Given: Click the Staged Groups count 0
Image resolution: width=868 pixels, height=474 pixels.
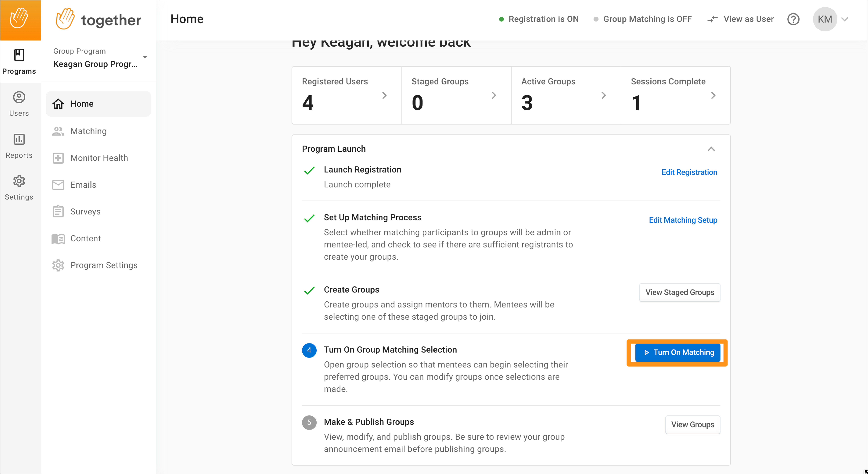Looking at the screenshot, I should (417, 103).
